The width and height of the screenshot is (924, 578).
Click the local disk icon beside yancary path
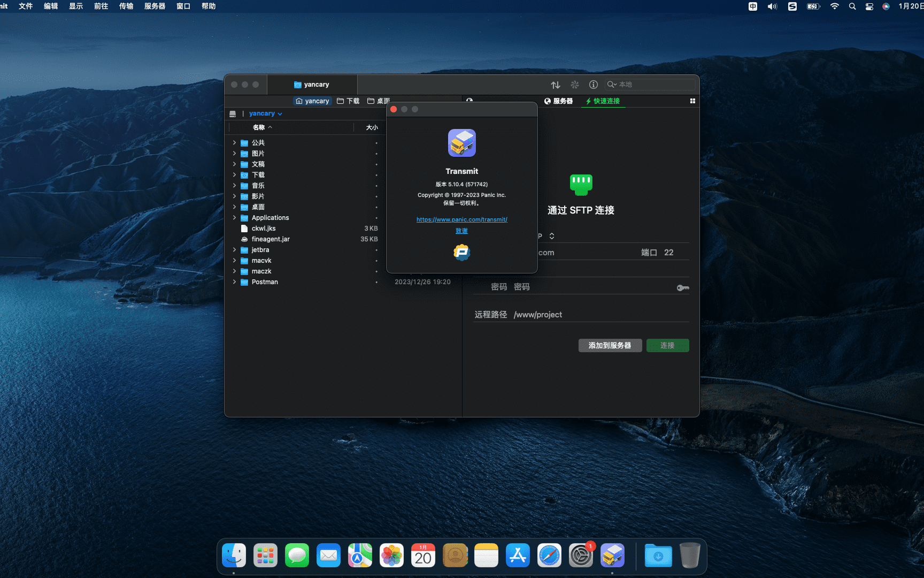(233, 113)
